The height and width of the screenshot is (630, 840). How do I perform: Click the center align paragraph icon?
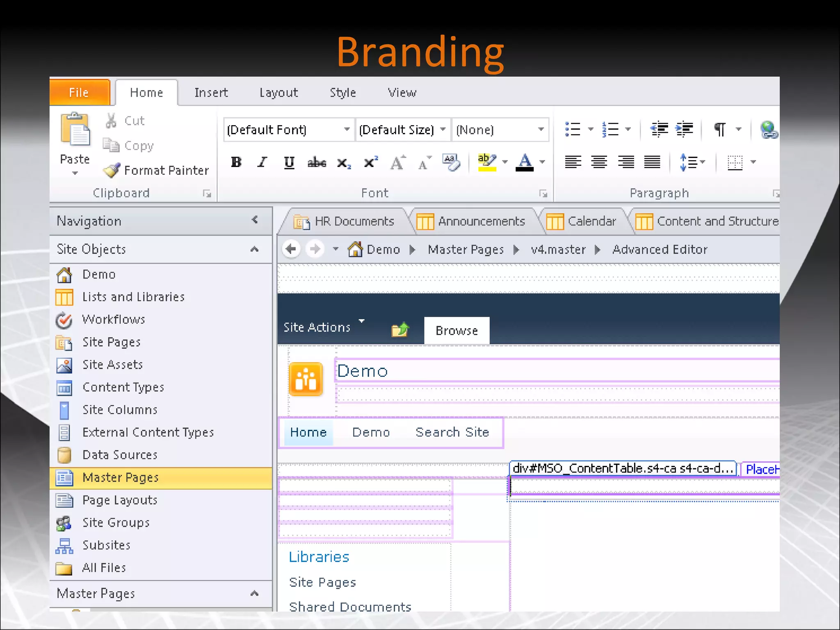599,162
